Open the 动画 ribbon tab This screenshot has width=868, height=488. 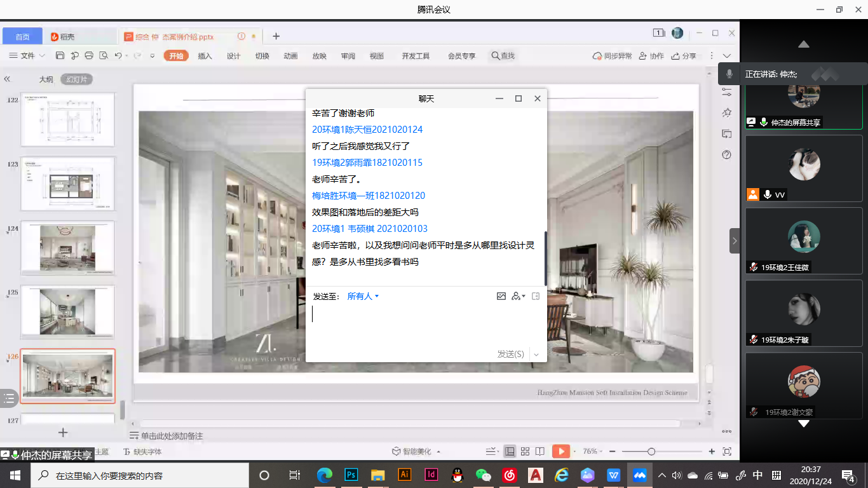pyautogui.click(x=290, y=56)
